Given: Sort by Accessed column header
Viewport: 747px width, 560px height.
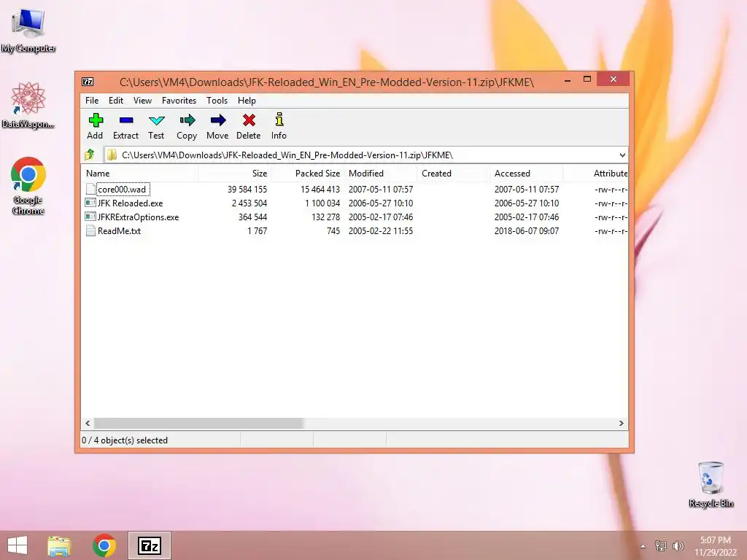Looking at the screenshot, I should (527, 174).
